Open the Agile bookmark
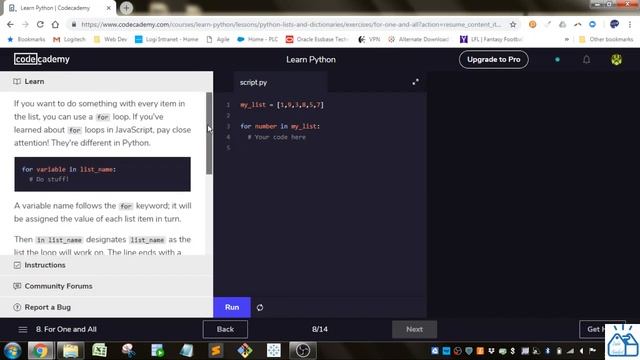The width and height of the screenshot is (640, 360). [x=218, y=39]
